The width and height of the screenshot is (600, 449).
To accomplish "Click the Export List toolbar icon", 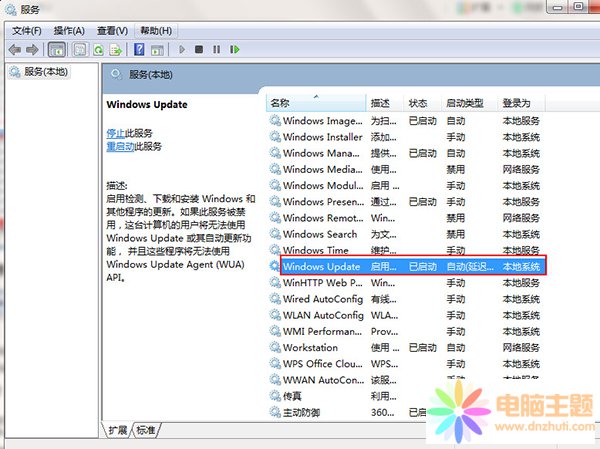I will [116, 50].
